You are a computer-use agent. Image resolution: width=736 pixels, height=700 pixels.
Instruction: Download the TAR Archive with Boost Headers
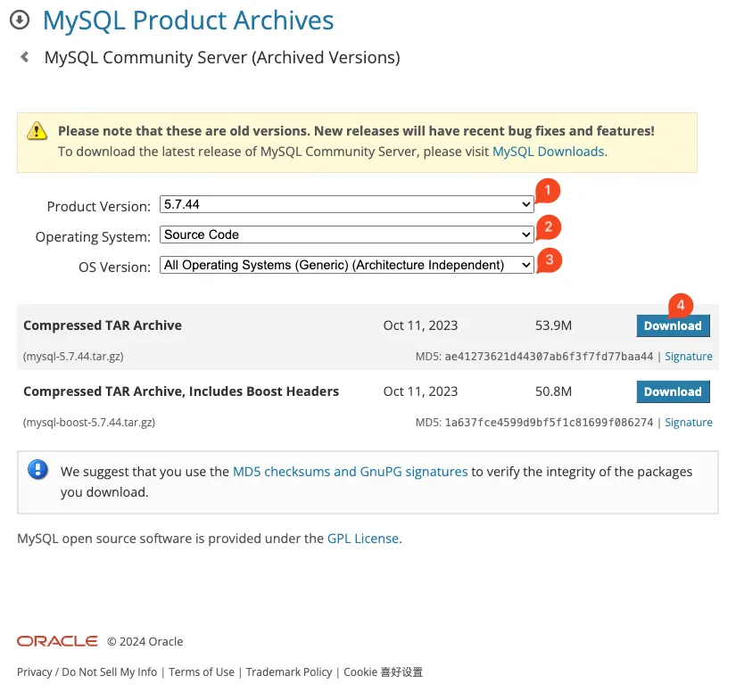673,391
